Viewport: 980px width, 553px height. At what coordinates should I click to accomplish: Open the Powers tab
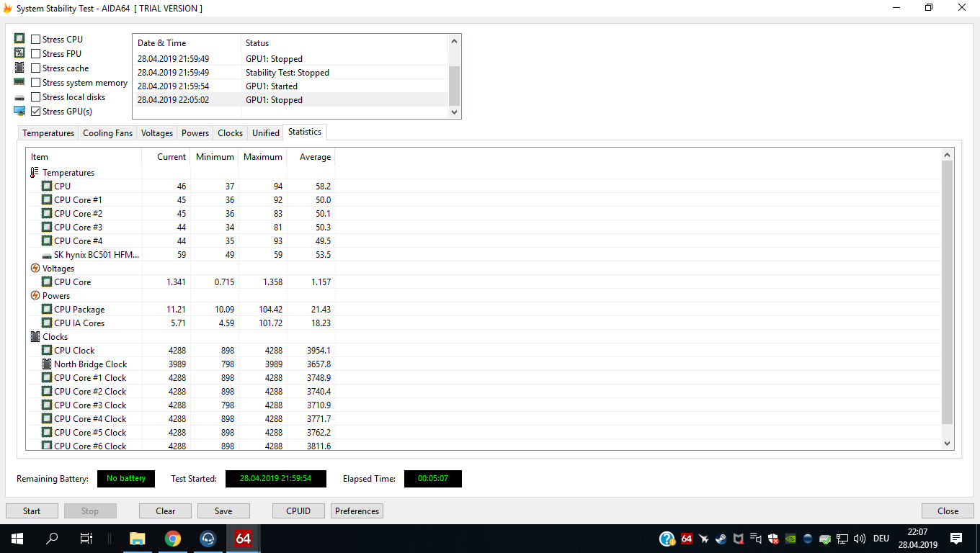(x=195, y=133)
